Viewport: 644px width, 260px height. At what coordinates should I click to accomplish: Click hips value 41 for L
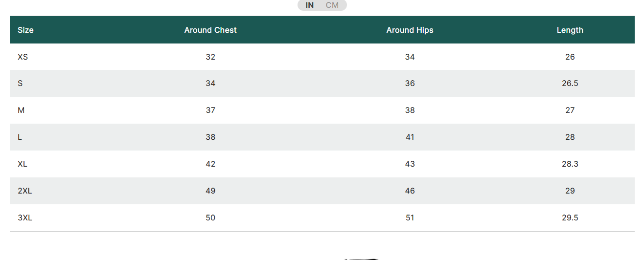point(410,137)
